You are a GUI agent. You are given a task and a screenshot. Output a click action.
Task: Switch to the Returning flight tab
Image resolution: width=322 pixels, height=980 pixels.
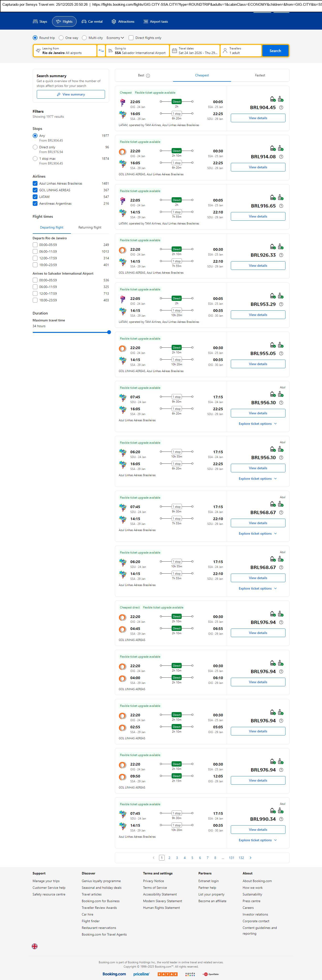[x=90, y=228]
